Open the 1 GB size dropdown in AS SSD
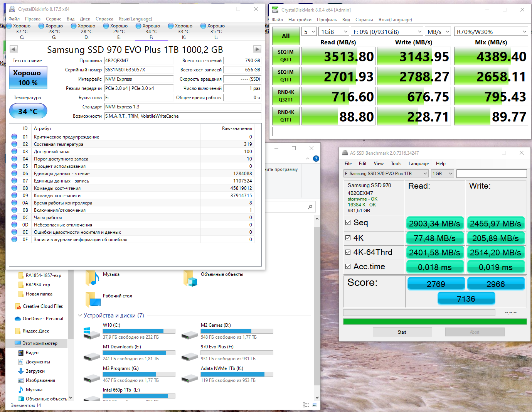Screen dimensions: 532x412 [443, 174]
